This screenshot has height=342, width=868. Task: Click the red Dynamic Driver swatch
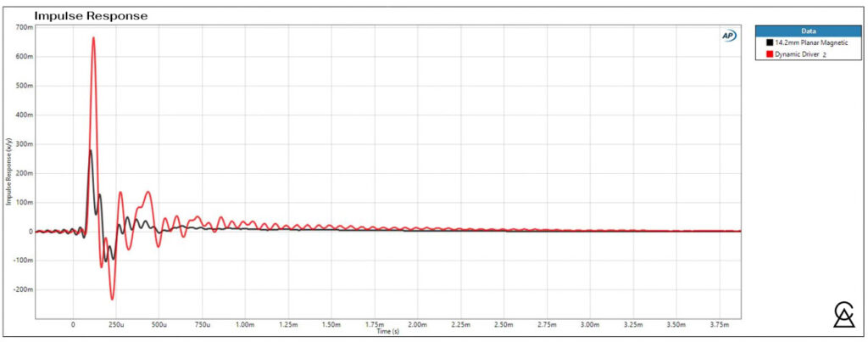(x=770, y=53)
